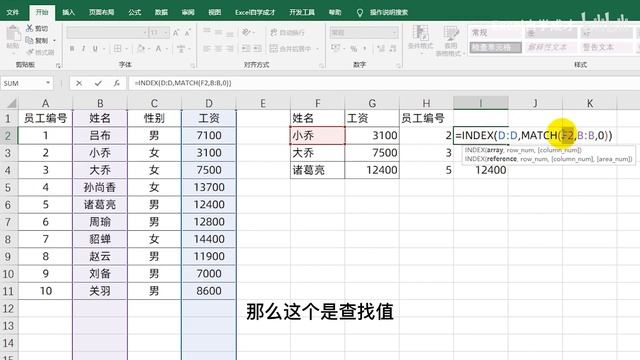Open the Copy dropdown arrow
Viewport: 640px width, 360px height.
click(x=54, y=40)
